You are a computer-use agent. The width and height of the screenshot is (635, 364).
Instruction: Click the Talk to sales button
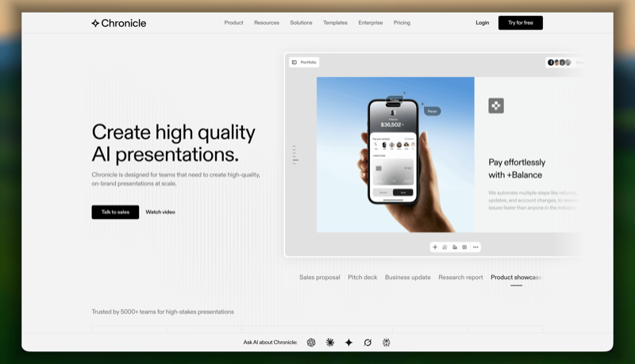point(115,212)
